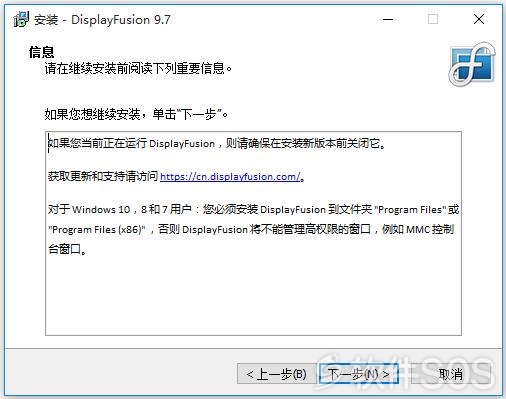Click the installer icon in title bar
This screenshot has height=399, width=506.
21,19
